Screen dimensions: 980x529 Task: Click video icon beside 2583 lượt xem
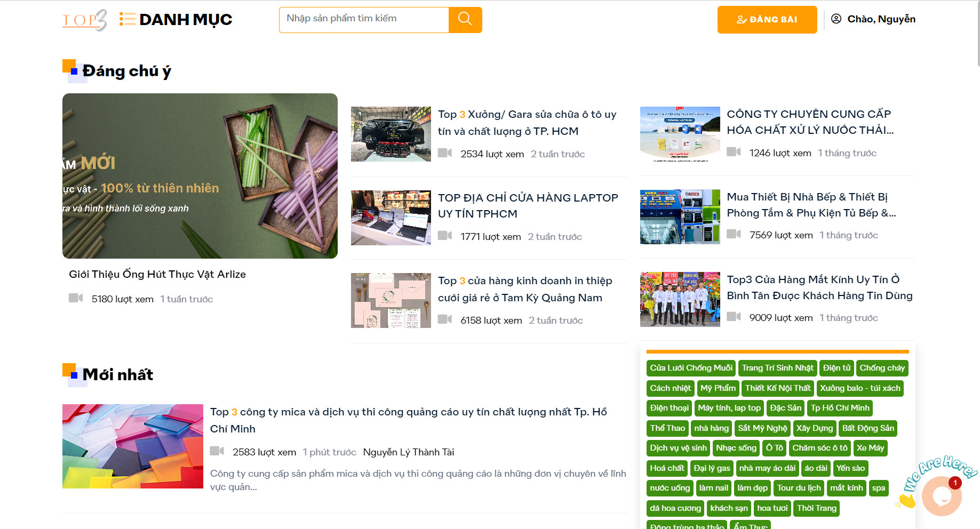click(217, 451)
